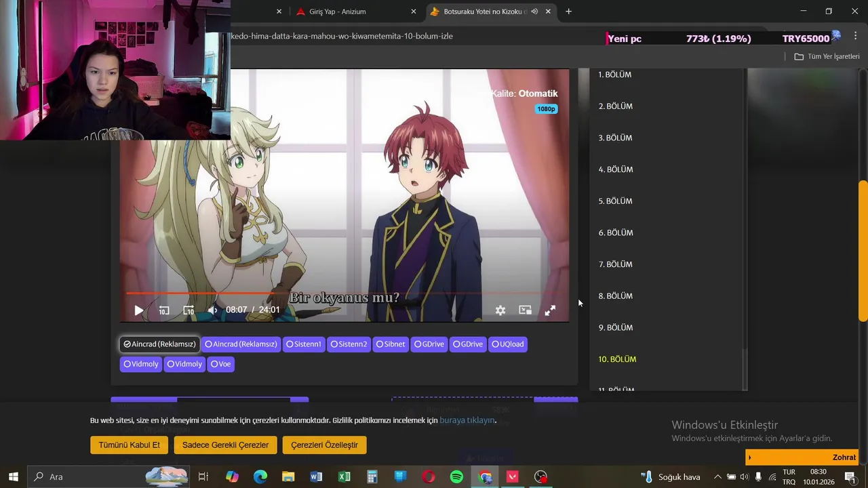Open 8. BÖLÜM episode
The image size is (868, 488).
616,296
